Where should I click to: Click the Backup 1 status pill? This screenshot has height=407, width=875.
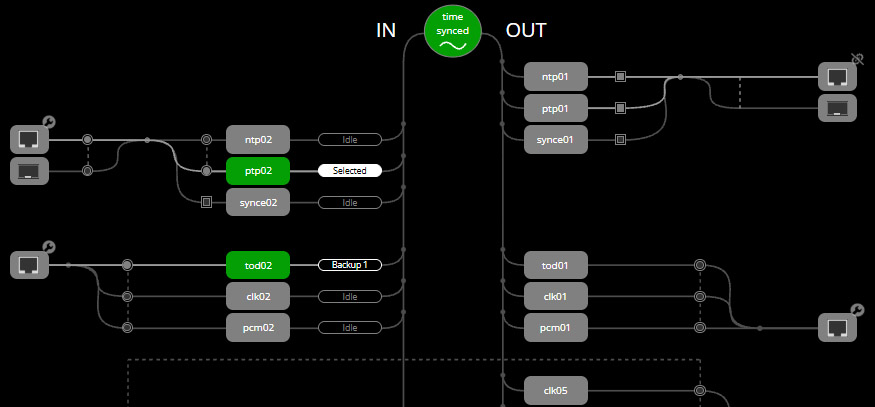(350, 265)
